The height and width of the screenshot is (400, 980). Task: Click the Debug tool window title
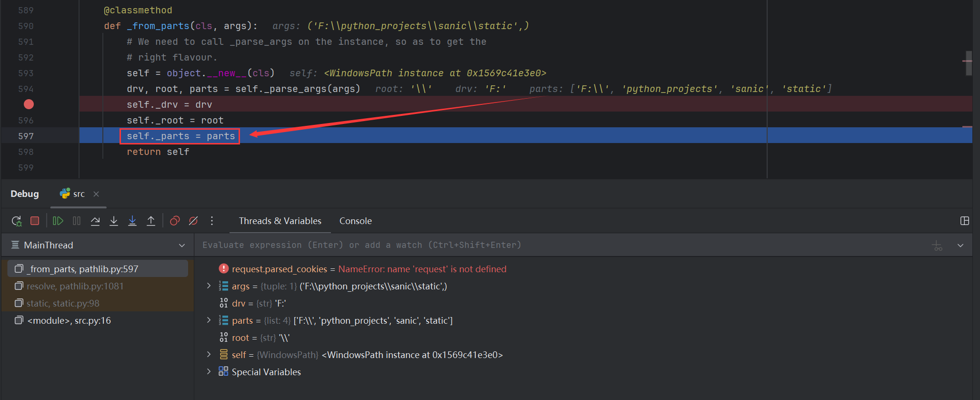[25, 194]
